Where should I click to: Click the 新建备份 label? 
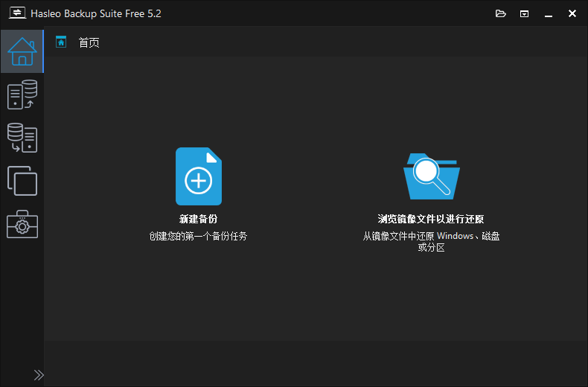tap(198, 219)
